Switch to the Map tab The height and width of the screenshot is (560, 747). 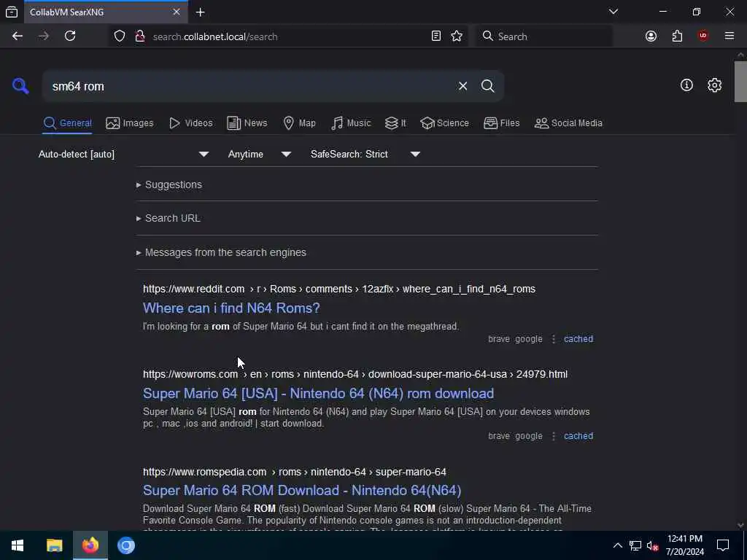coord(299,123)
